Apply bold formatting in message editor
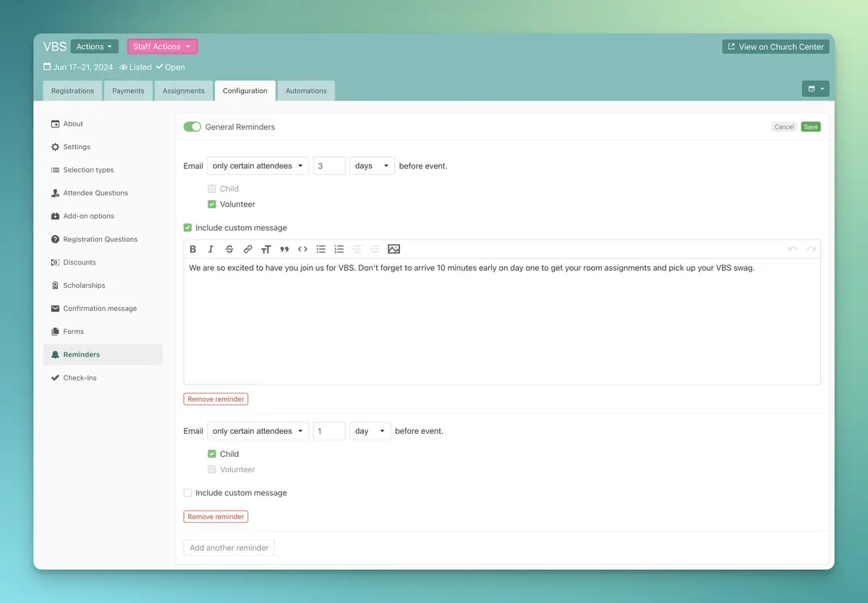This screenshot has height=603, width=868. (193, 249)
